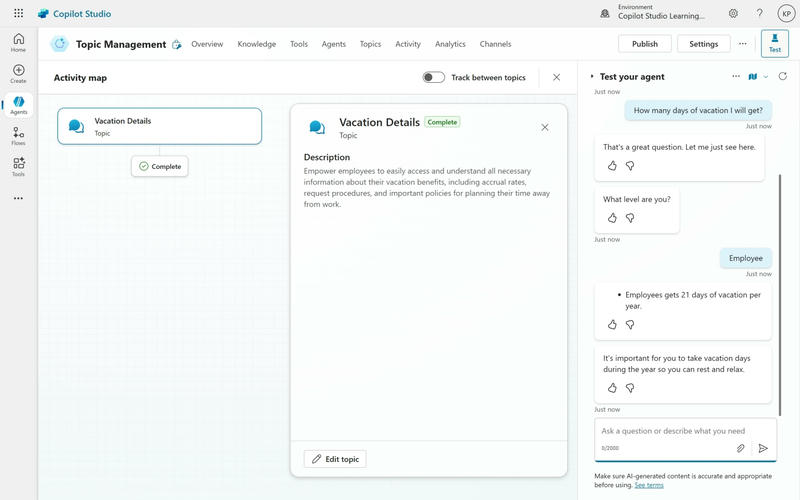Click the Test pane button
Screen dimensions: 800x500
pyautogui.click(x=774, y=43)
